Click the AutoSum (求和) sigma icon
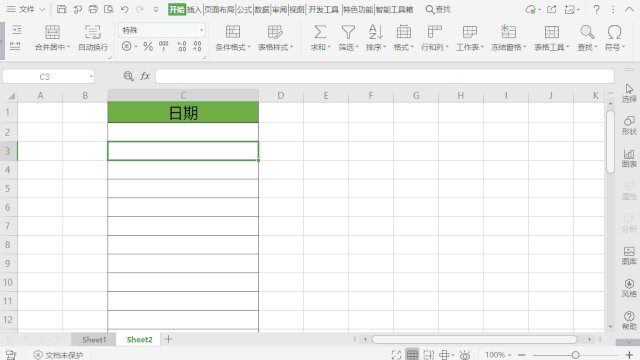The image size is (640, 360). [320, 32]
